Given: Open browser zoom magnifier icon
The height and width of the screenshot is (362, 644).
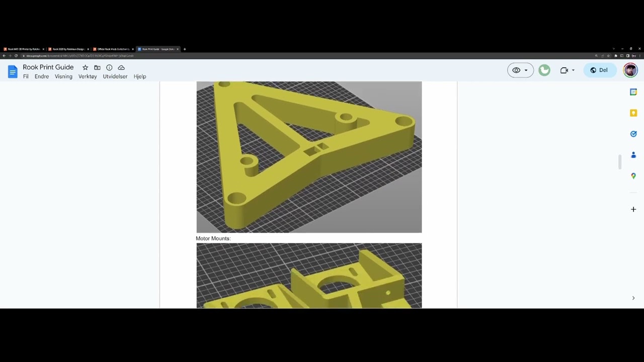Looking at the screenshot, I should pos(596,56).
